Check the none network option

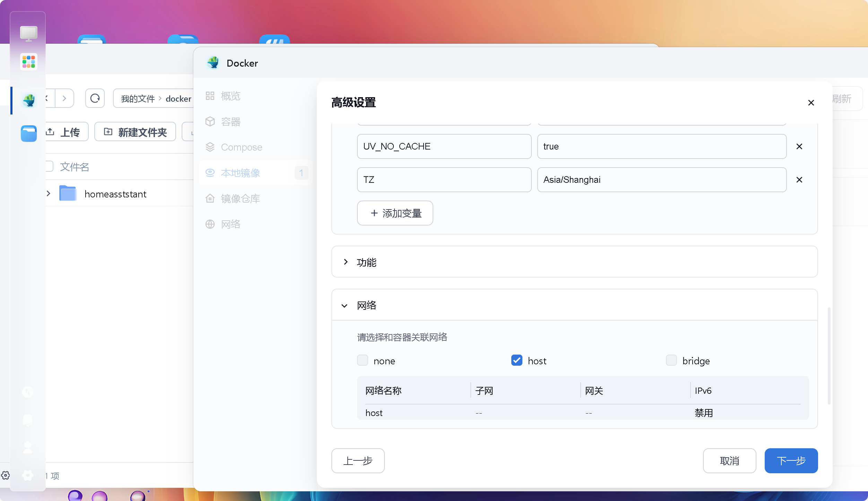coord(363,360)
